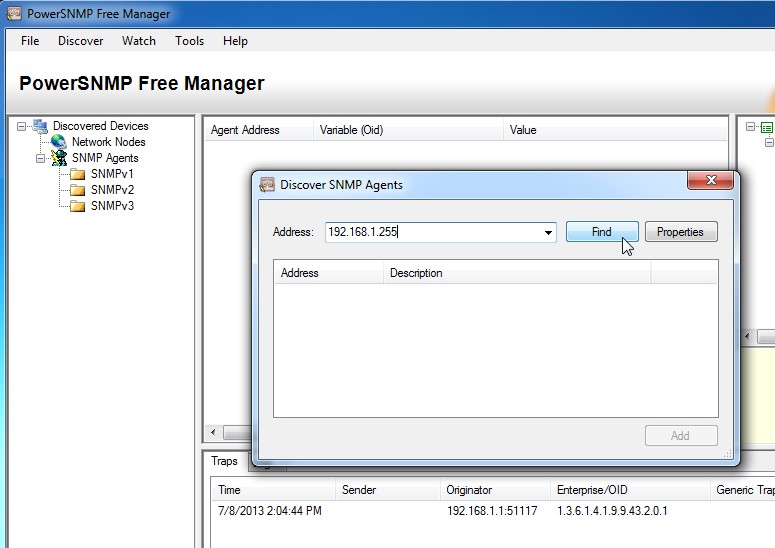Click the Add button in dialog
This screenshot has width=775, height=548.
(681, 435)
